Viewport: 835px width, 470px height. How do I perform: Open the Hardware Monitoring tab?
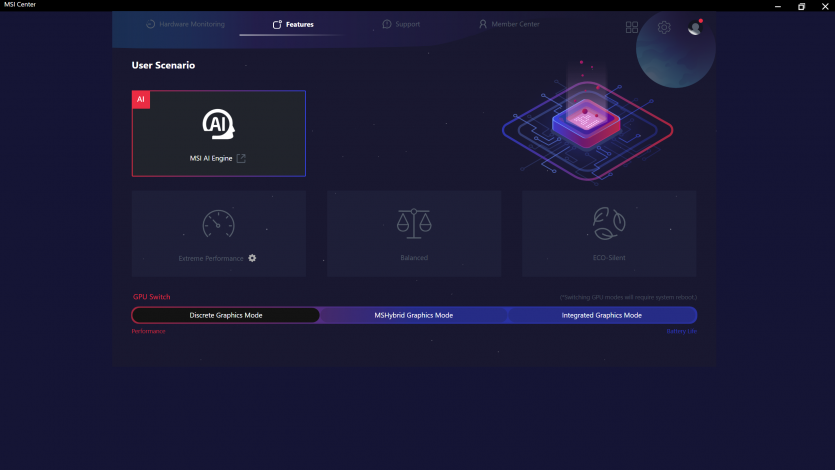(x=185, y=24)
